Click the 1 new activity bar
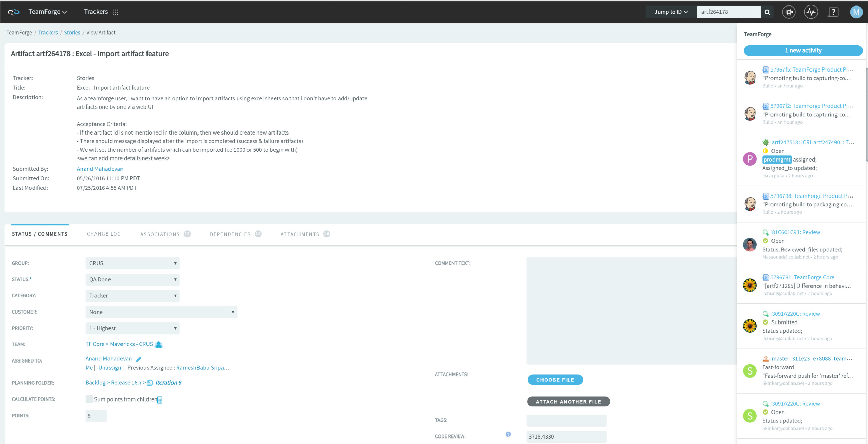The image size is (868, 444). point(803,50)
